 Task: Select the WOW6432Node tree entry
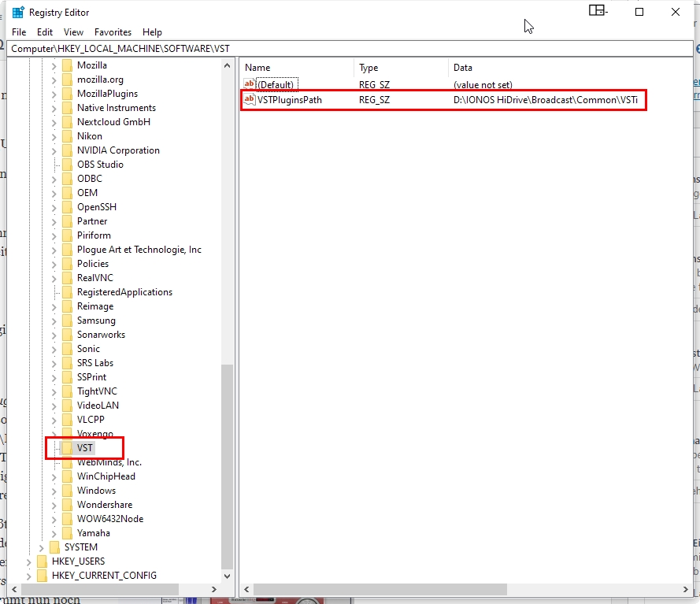coord(109,519)
